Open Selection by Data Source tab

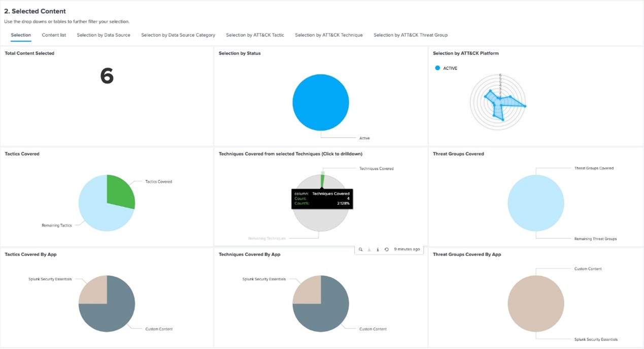[x=104, y=35]
